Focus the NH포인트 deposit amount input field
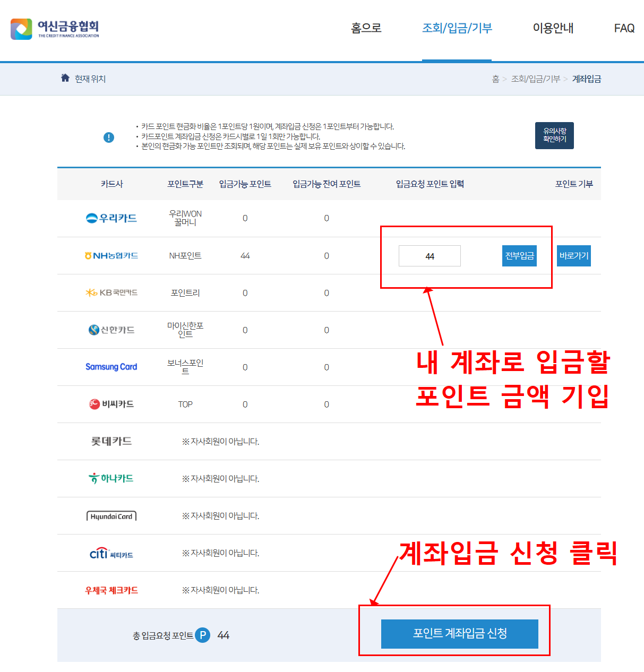This screenshot has width=644, height=672. pos(430,256)
